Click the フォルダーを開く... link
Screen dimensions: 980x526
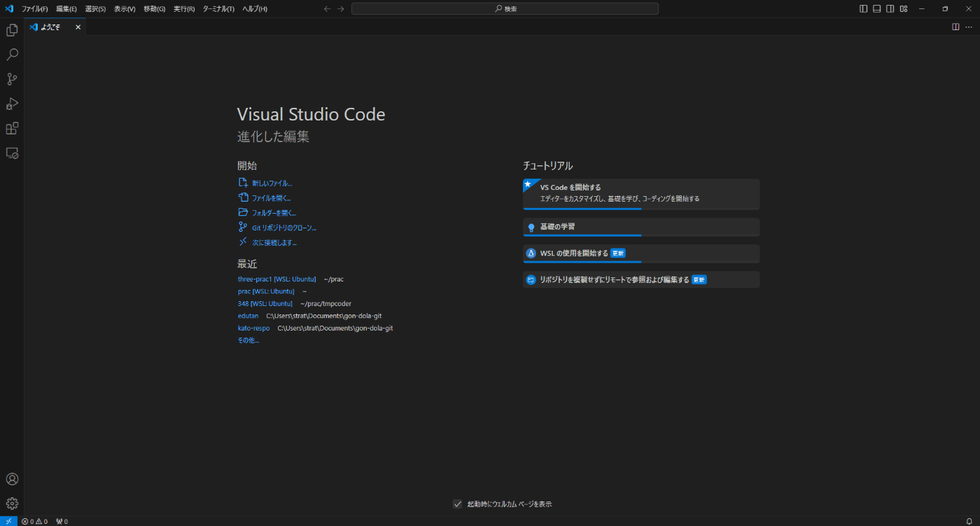pyautogui.click(x=274, y=213)
